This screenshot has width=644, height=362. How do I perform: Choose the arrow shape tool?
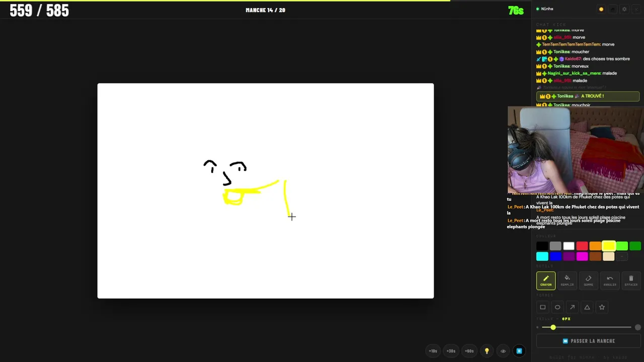point(572,307)
